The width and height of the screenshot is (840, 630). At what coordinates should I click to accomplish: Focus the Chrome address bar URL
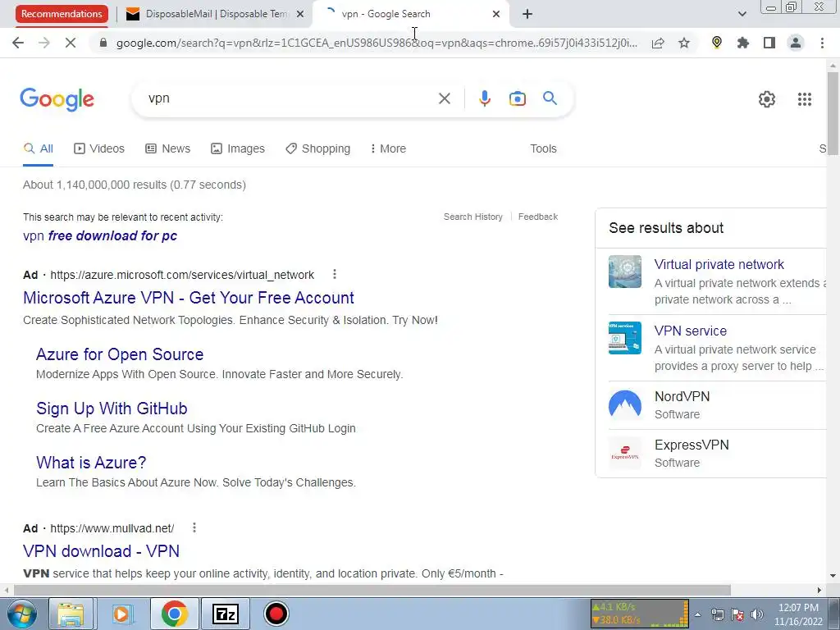pyautogui.click(x=377, y=43)
